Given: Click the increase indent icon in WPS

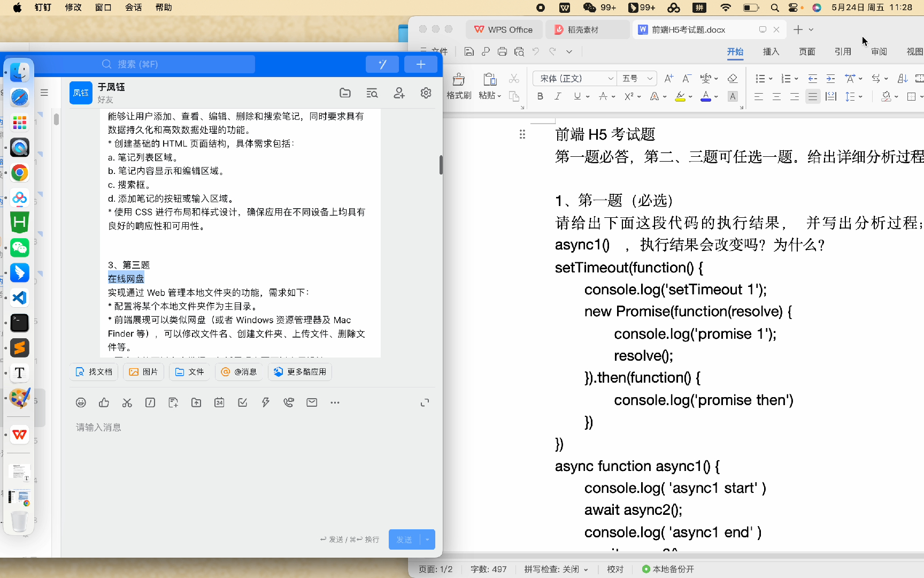Looking at the screenshot, I should [x=830, y=78].
